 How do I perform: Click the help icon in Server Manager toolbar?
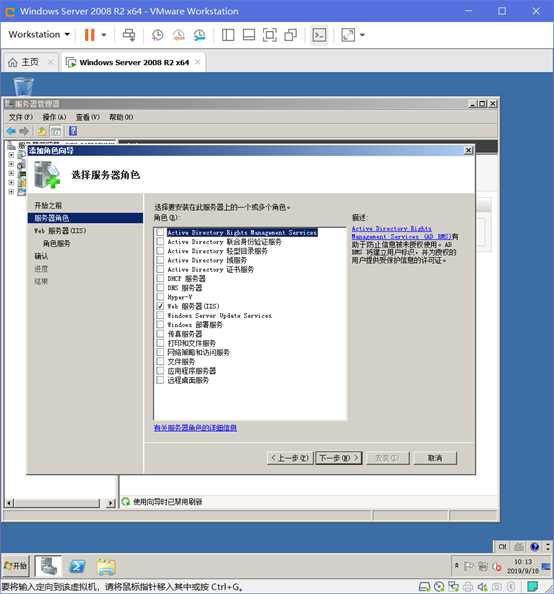pyautogui.click(x=73, y=131)
